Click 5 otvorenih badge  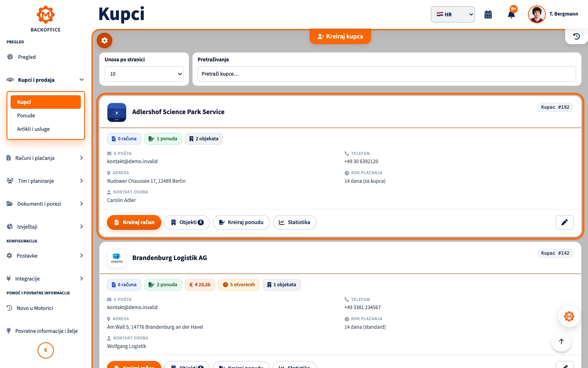(239, 285)
